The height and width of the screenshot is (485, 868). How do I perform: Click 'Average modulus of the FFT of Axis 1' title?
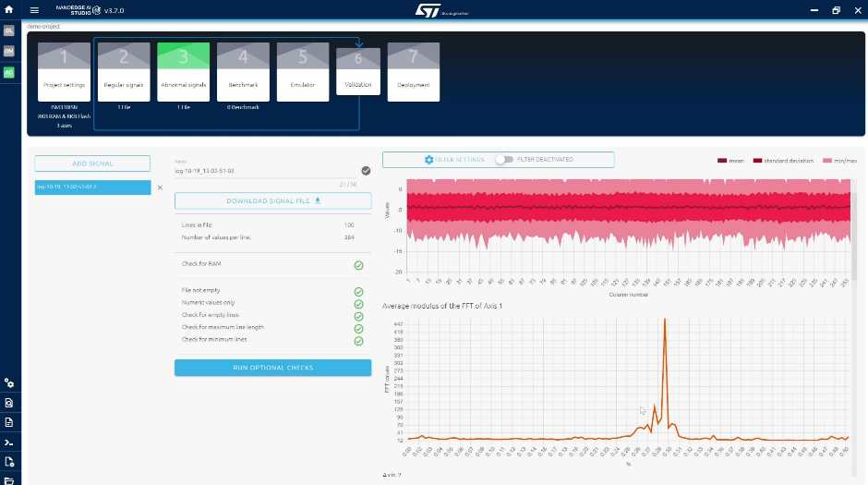click(x=442, y=306)
